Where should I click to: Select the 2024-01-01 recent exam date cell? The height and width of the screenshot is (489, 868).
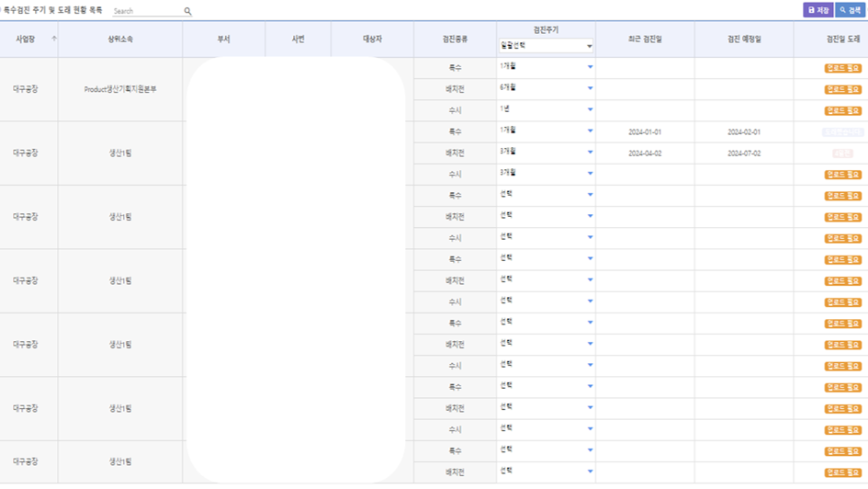pos(645,132)
